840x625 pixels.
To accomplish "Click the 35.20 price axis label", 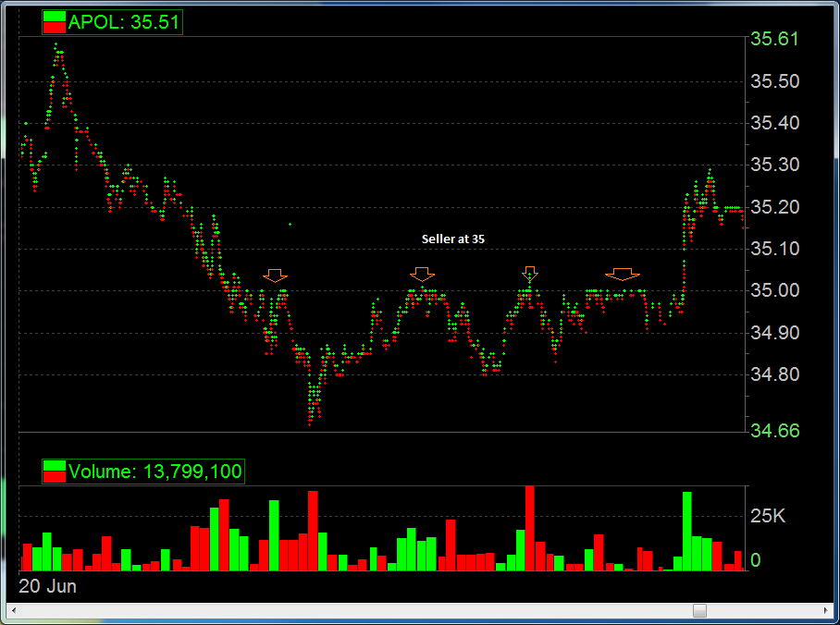I will click(774, 207).
